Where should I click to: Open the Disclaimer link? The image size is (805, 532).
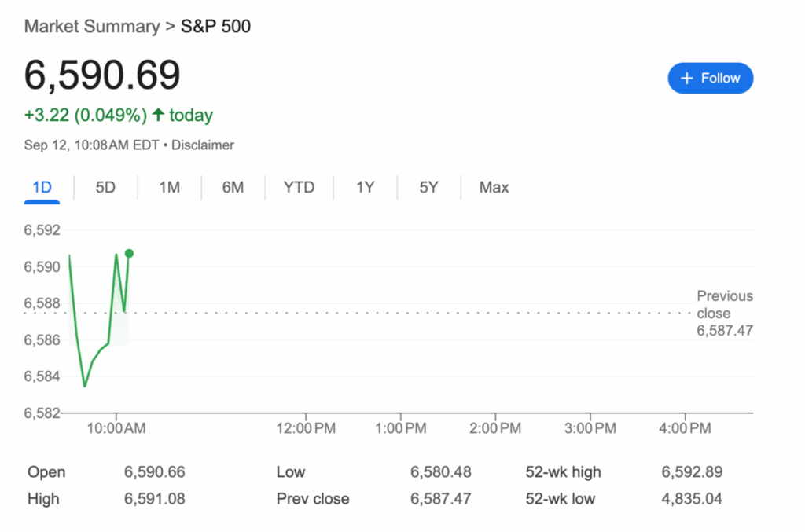point(202,145)
